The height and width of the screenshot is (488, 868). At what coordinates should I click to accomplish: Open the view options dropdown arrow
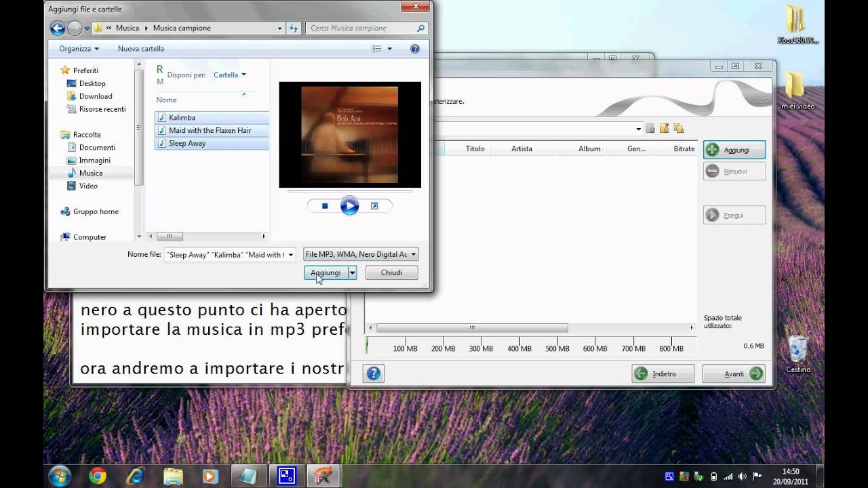(x=389, y=49)
